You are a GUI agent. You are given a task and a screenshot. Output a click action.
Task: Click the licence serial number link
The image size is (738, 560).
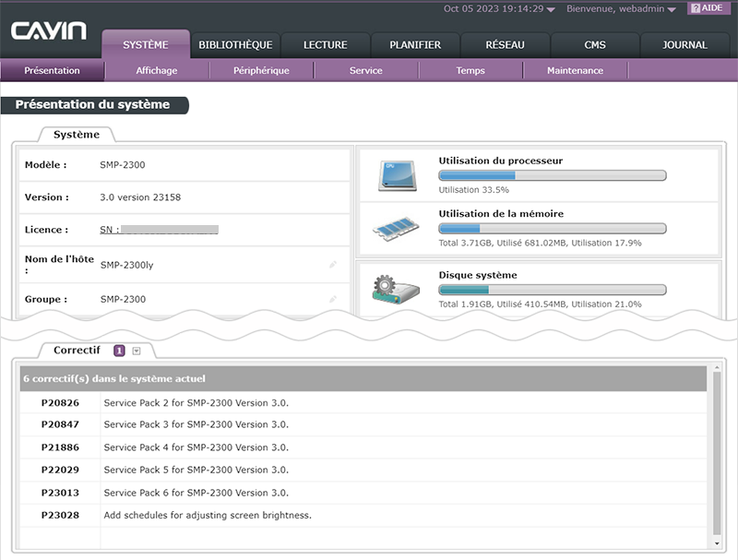click(x=159, y=230)
